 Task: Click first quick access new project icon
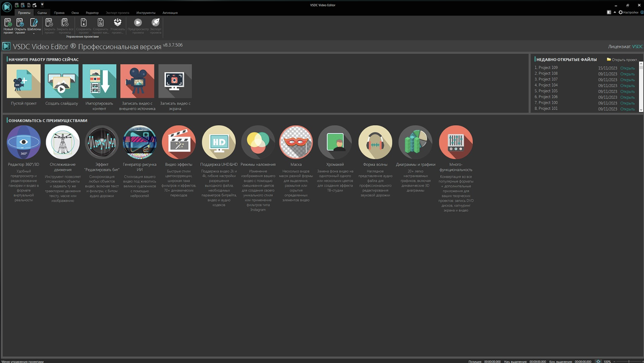[17, 5]
